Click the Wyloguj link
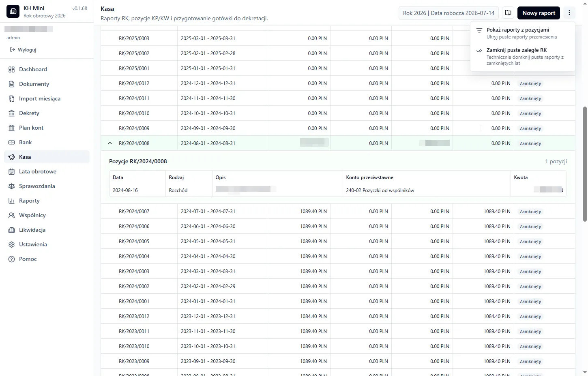The image size is (588, 376). pos(23,49)
